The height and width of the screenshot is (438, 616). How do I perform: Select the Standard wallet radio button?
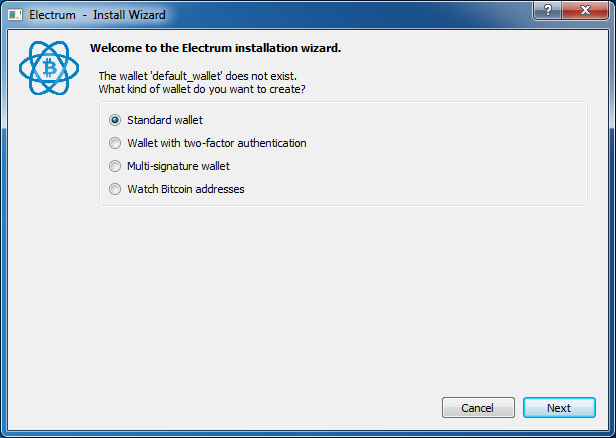tap(116, 120)
